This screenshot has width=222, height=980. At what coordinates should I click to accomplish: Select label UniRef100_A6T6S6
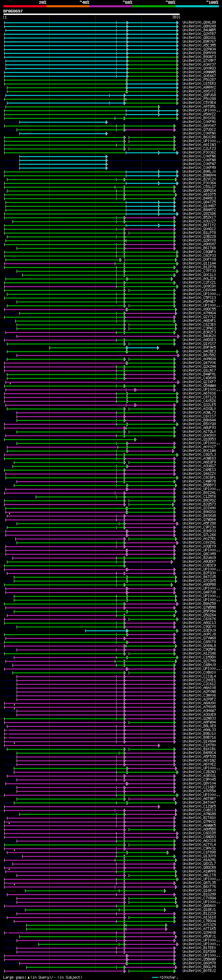click(199, 394)
